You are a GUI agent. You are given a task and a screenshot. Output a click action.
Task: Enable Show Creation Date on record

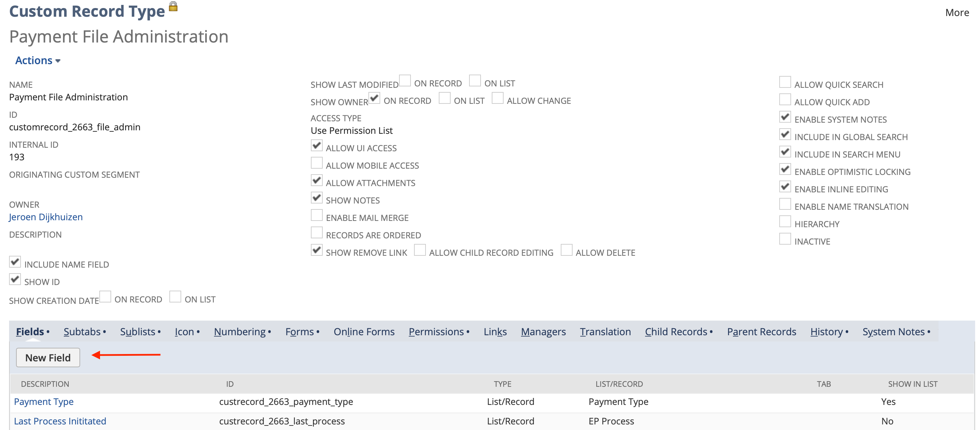105,297
